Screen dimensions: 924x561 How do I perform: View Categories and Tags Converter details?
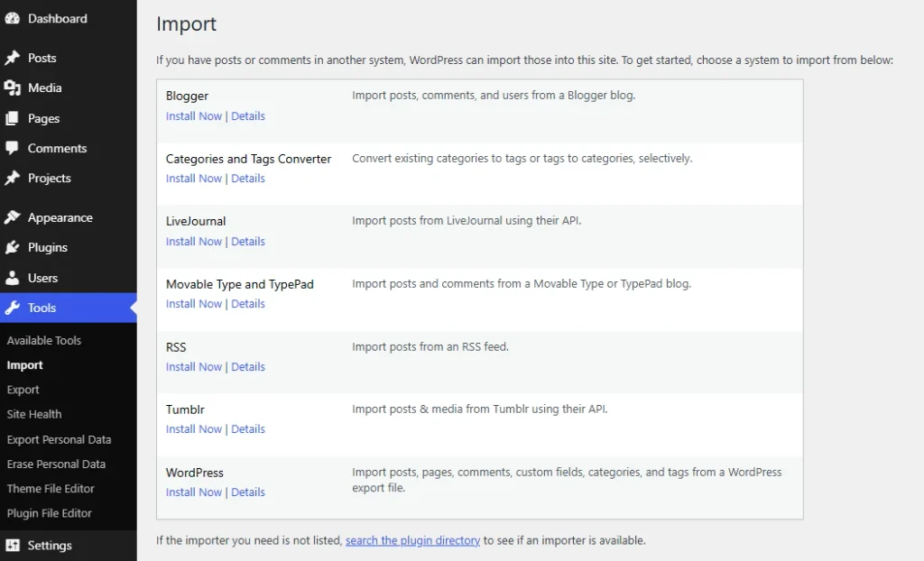(x=248, y=179)
